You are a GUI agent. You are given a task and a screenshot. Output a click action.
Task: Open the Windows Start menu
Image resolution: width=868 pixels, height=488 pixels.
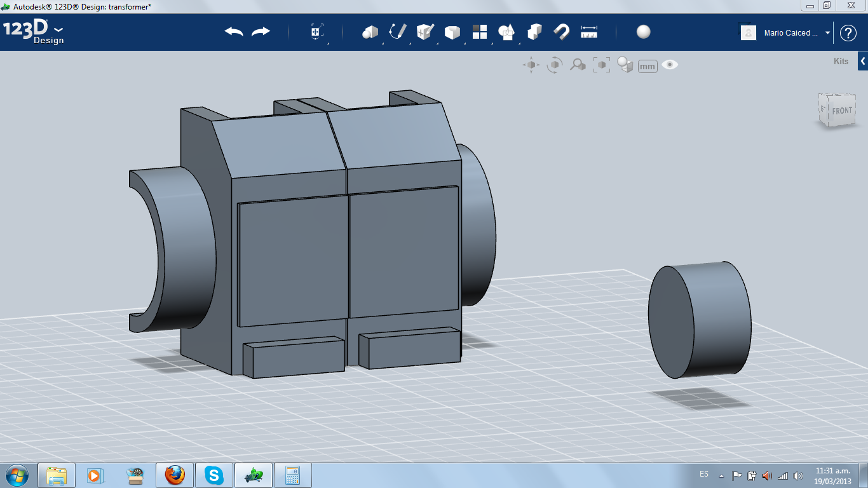pos(17,475)
